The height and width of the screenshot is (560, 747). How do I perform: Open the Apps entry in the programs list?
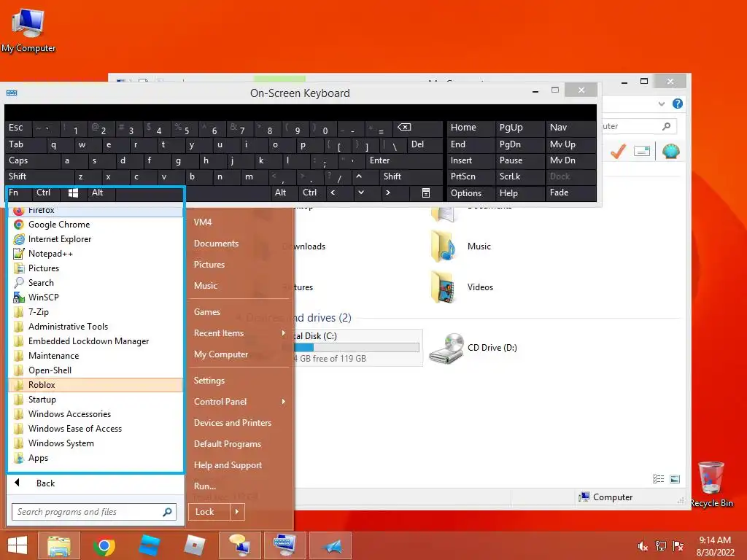[x=96, y=458]
